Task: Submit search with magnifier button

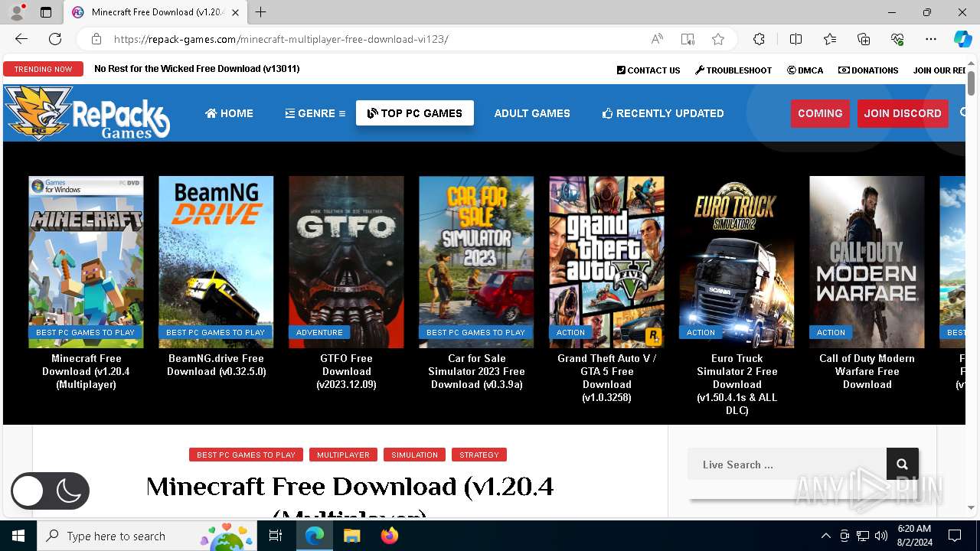Action: [903, 465]
